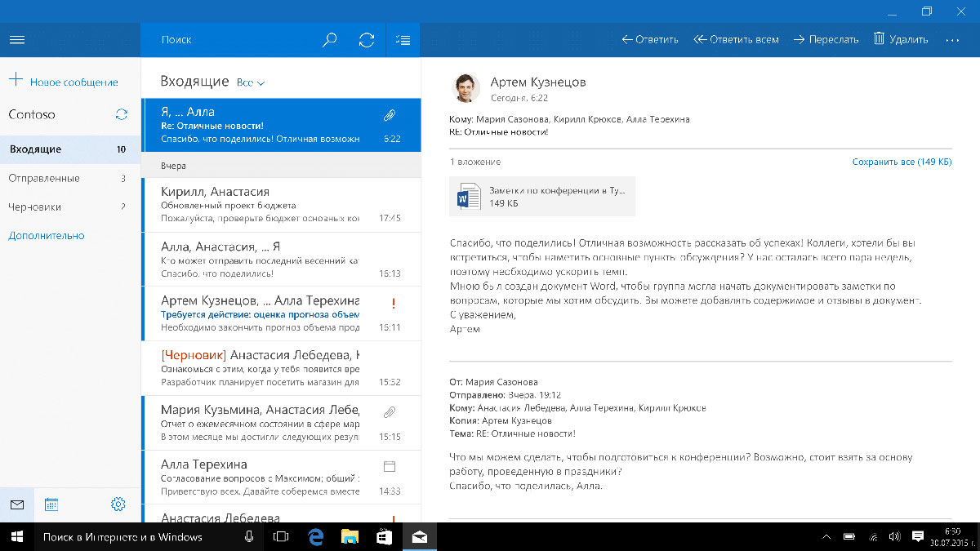Open the Алла Терехина meeting email
Viewport: 980px width, 551px height.
pyautogui.click(x=281, y=476)
